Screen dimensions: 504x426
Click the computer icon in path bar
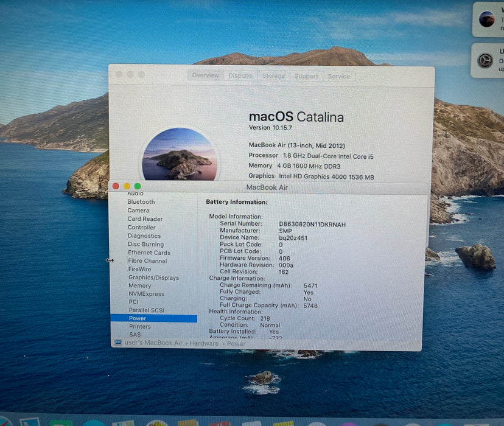point(118,343)
